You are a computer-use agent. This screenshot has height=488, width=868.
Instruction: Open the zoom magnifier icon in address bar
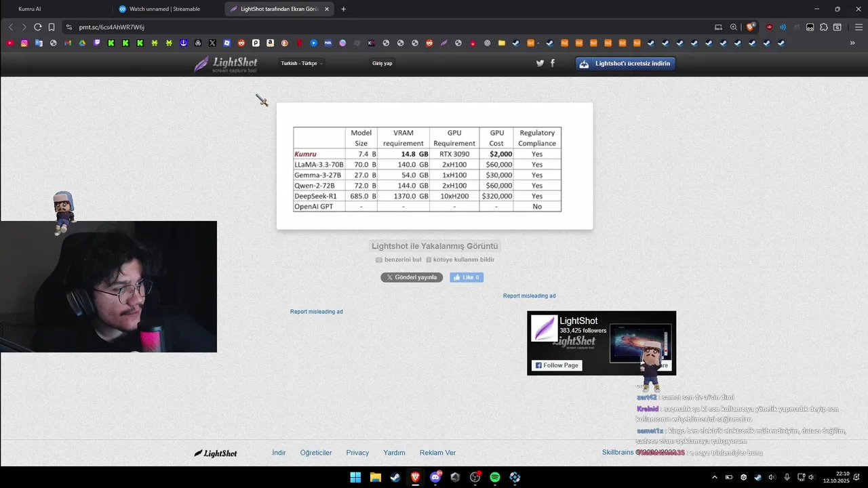(733, 27)
